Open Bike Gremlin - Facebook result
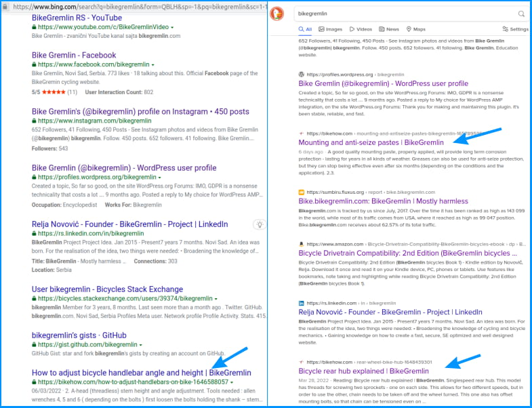532x408 pixels. click(x=74, y=55)
